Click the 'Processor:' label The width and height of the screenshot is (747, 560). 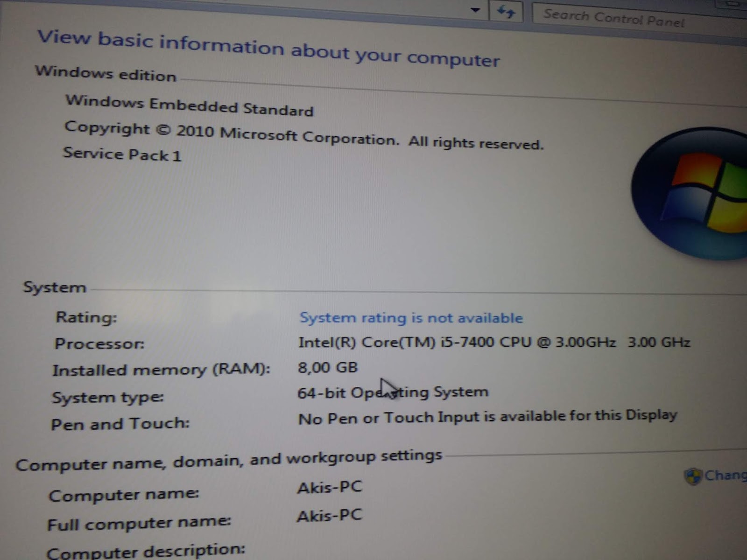click(x=99, y=344)
